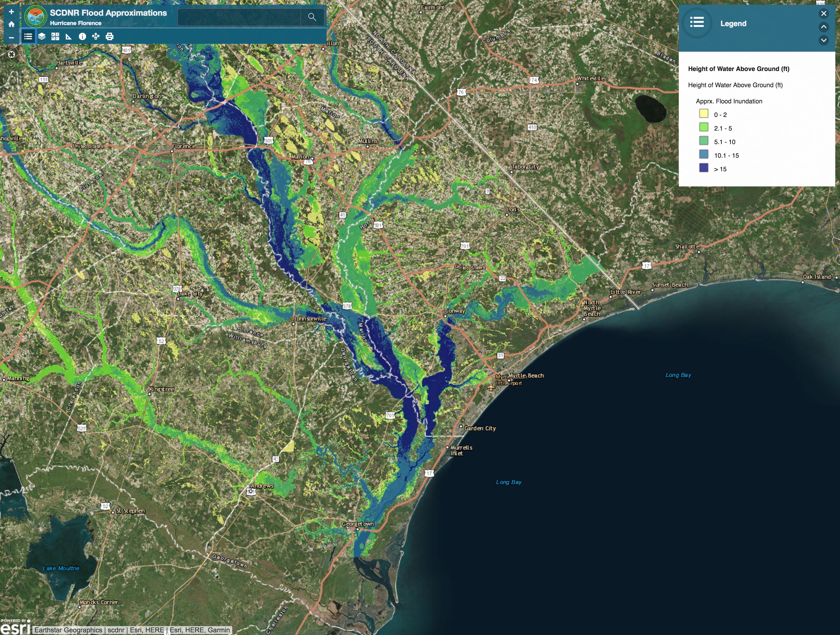Open the Share widget

pos(96,37)
